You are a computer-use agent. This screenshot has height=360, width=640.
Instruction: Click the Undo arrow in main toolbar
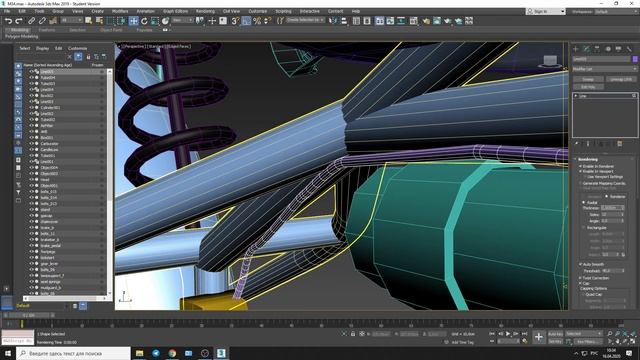tap(8, 21)
